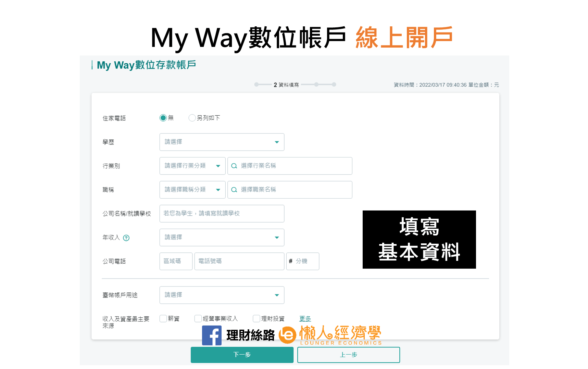Click the 區域碼 input field

176,261
